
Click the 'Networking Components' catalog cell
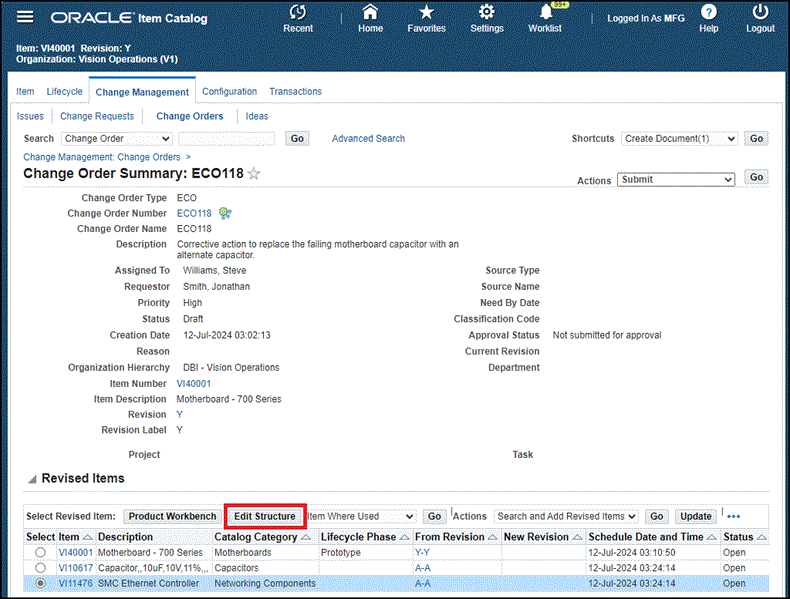pos(265,583)
